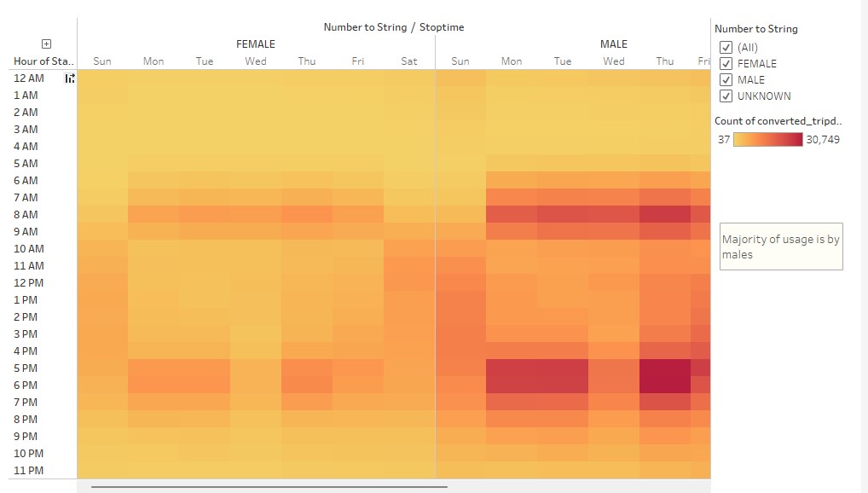Select the MALE column header

pyautogui.click(x=613, y=43)
